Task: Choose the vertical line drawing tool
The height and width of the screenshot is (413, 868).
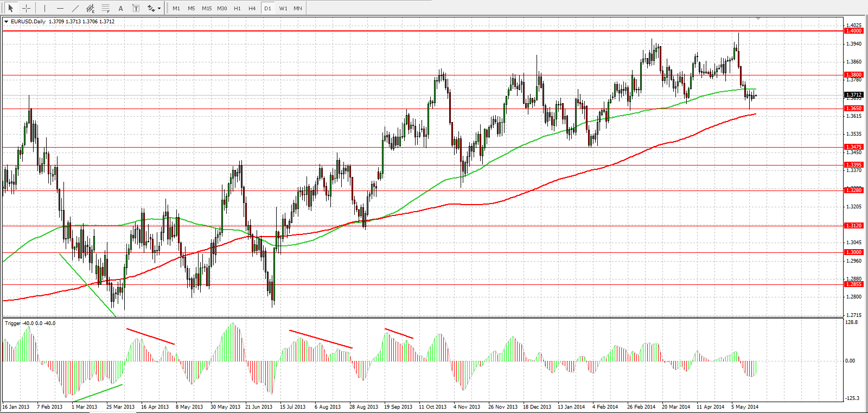Action: (44, 8)
